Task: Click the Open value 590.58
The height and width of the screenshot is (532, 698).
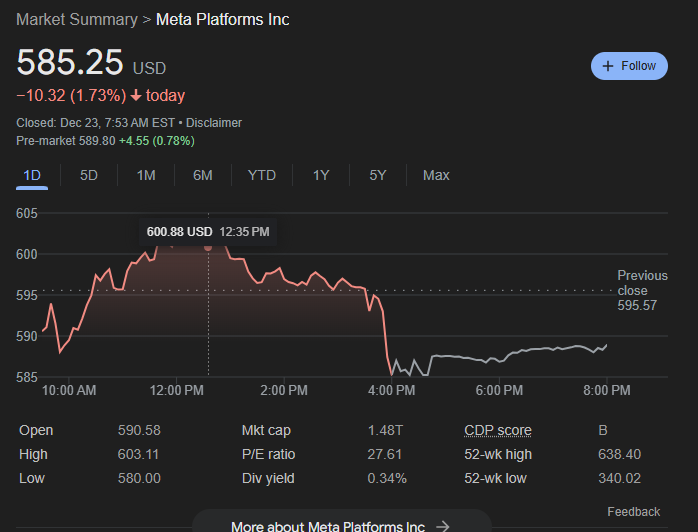Action: pos(139,430)
